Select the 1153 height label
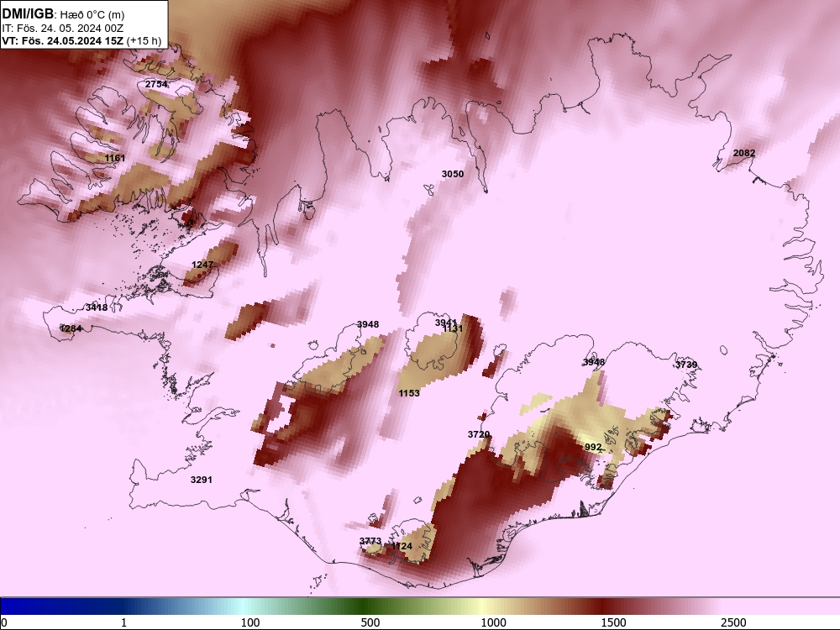 [409, 393]
